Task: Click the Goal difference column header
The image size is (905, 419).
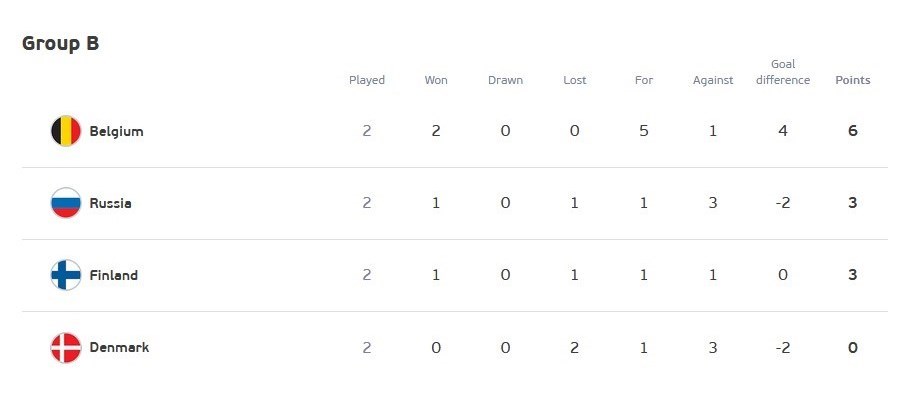Action: tap(783, 72)
